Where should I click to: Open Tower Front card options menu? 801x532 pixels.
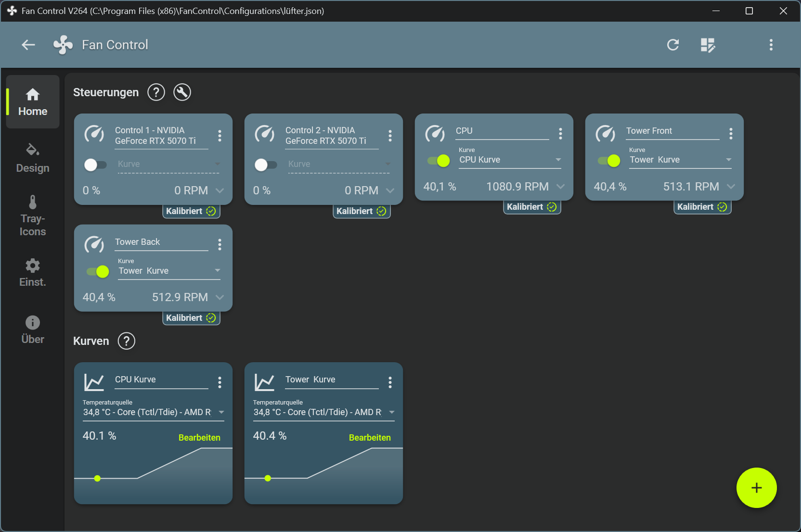tap(731, 134)
